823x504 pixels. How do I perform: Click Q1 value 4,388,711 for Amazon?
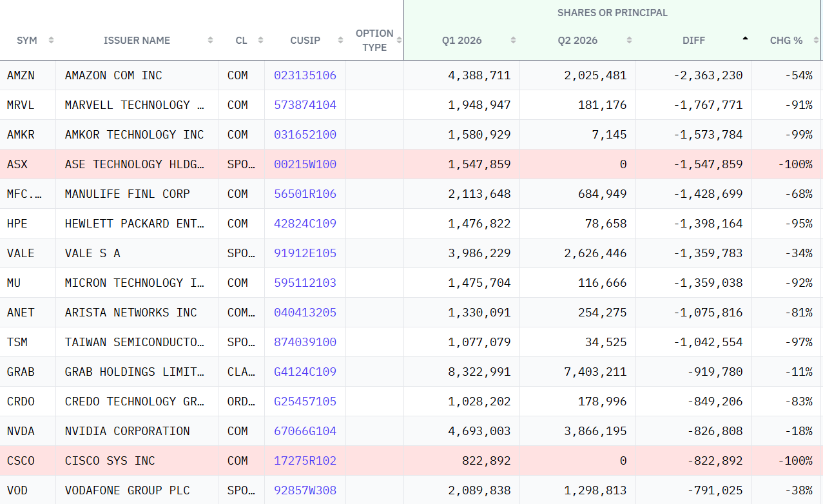pyautogui.click(x=479, y=75)
